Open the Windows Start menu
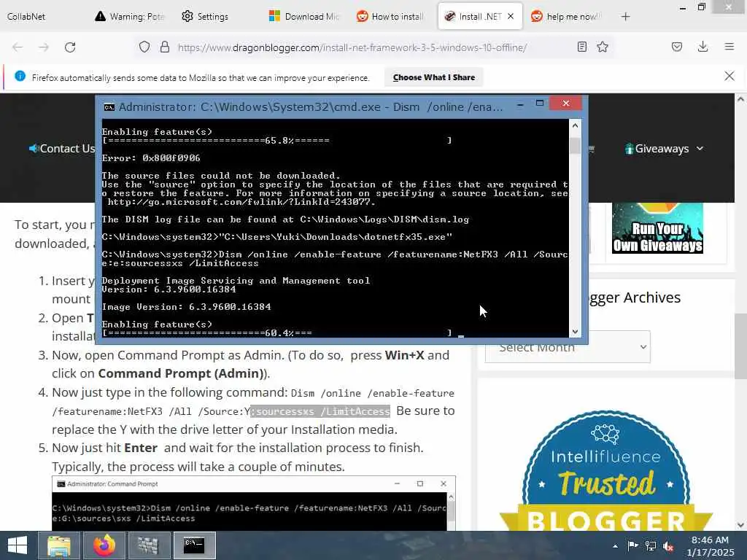Viewport: 747px width, 560px height. (18, 545)
